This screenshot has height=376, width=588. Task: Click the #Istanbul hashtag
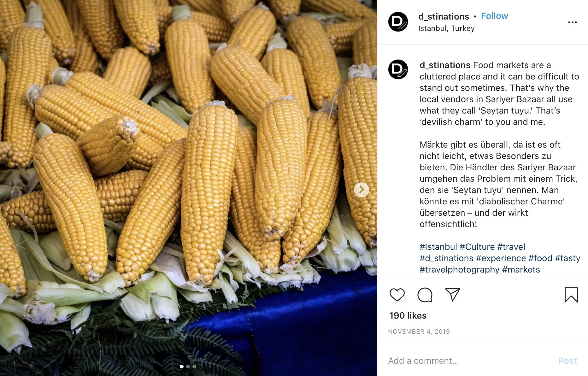point(438,247)
